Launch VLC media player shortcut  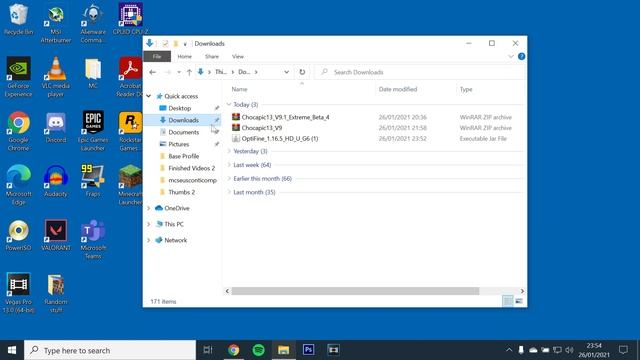click(x=56, y=77)
